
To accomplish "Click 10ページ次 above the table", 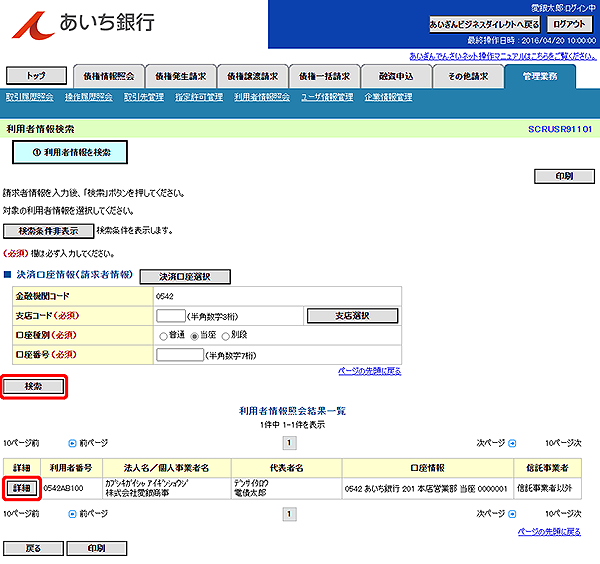I will click(563, 443).
